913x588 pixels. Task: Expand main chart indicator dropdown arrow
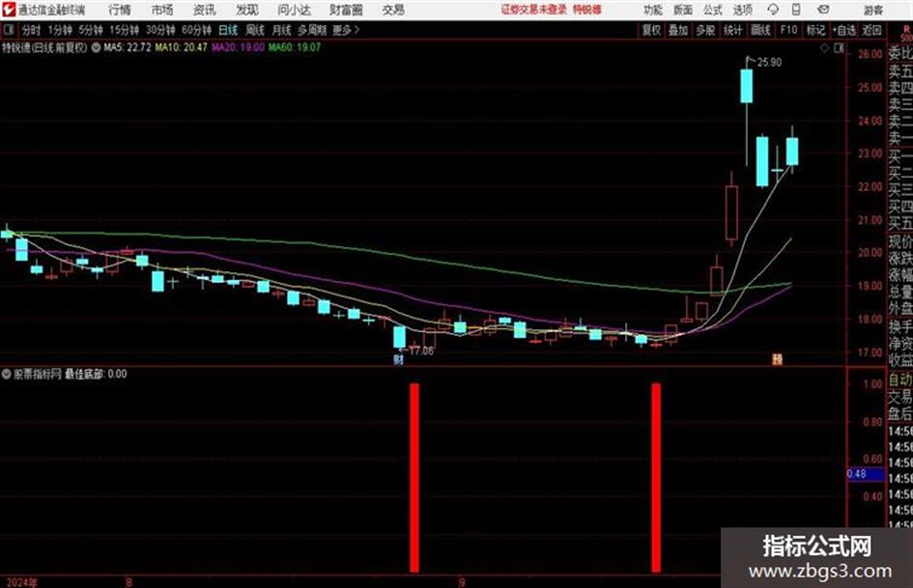pos(96,47)
